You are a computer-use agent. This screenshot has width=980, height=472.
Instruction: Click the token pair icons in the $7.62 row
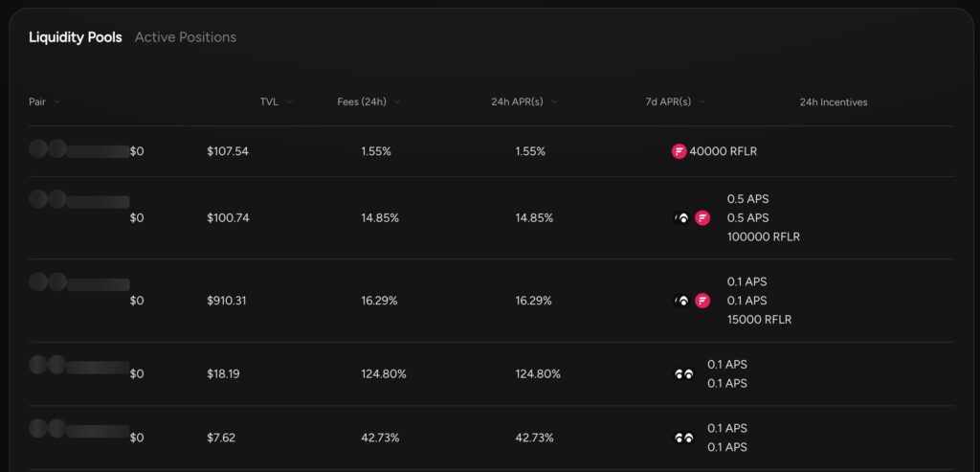tap(48, 428)
